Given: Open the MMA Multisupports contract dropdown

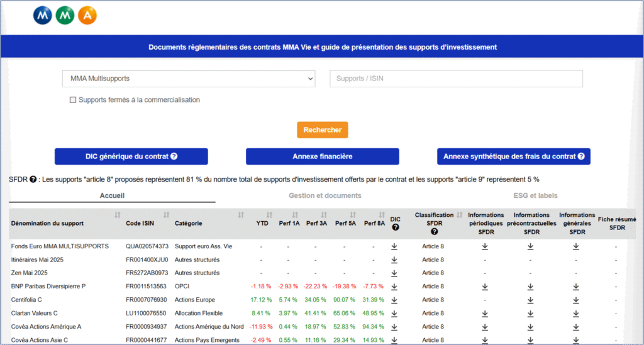Looking at the screenshot, I should pos(189,79).
